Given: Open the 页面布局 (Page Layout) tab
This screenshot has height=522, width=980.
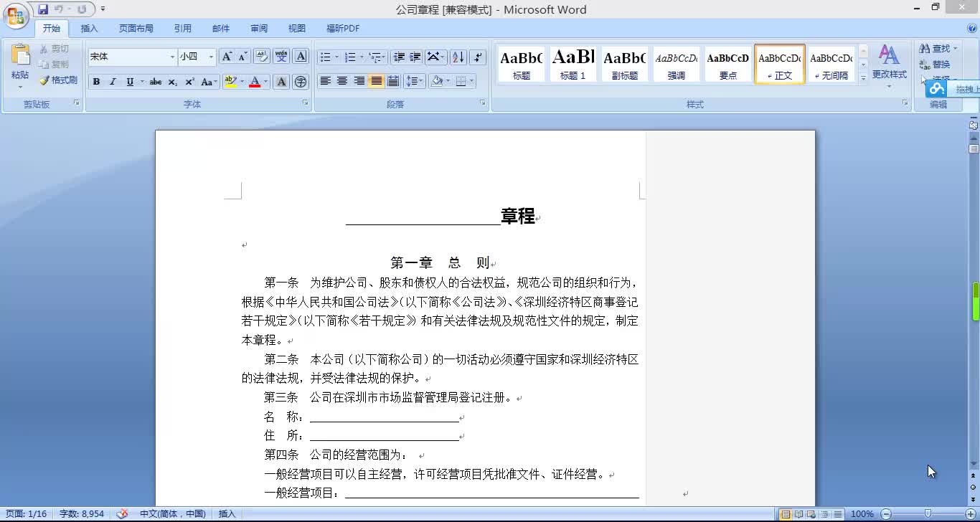Looking at the screenshot, I should click(136, 29).
